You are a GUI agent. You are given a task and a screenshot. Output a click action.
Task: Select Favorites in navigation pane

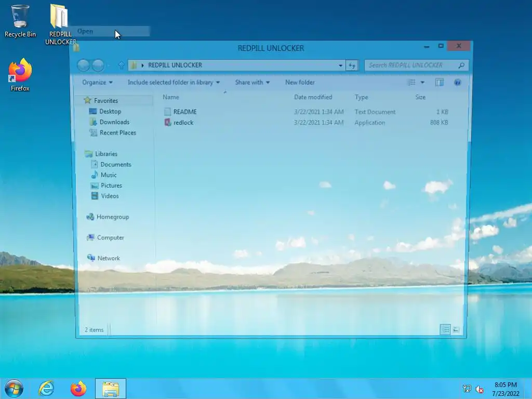(x=106, y=101)
